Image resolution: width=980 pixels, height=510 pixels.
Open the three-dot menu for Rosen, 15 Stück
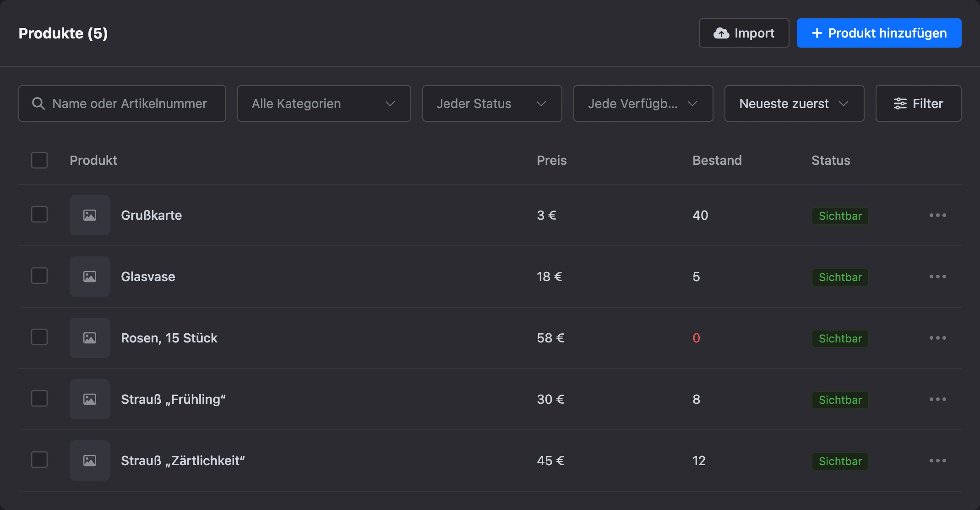(937, 338)
